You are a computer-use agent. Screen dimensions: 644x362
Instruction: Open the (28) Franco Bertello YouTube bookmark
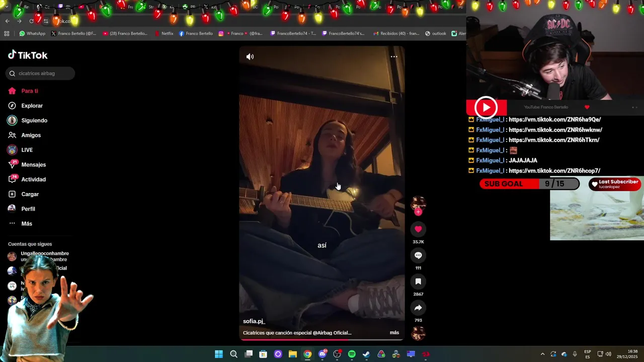coord(125,34)
